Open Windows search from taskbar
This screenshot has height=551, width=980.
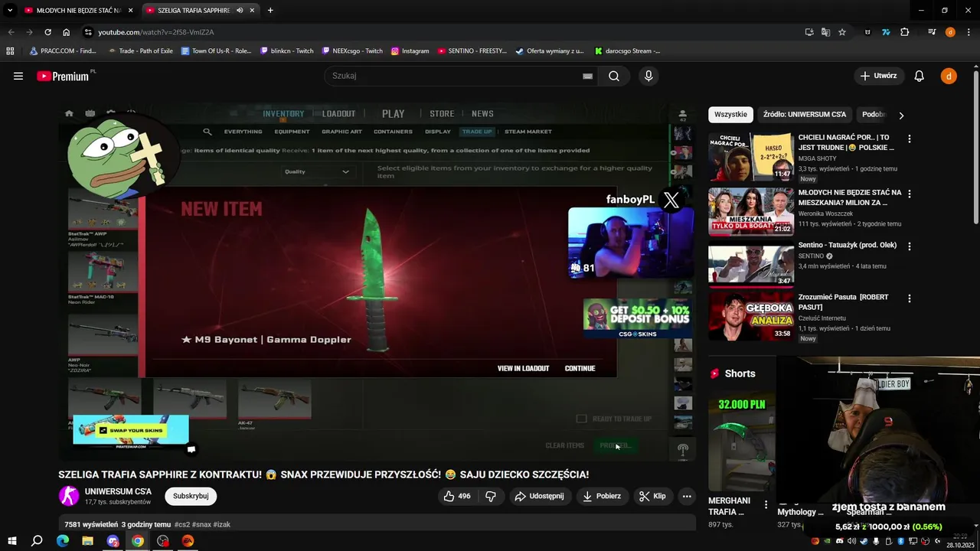coord(37,541)
